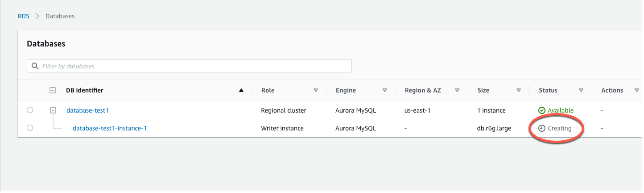The image size is (644, 193).
Task: Click the Size column sort triangle
Action: point(519,90)
